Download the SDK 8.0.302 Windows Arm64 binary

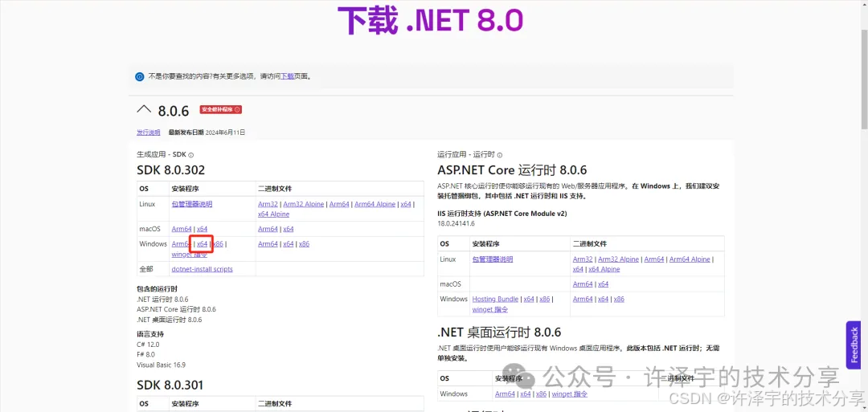268,244
